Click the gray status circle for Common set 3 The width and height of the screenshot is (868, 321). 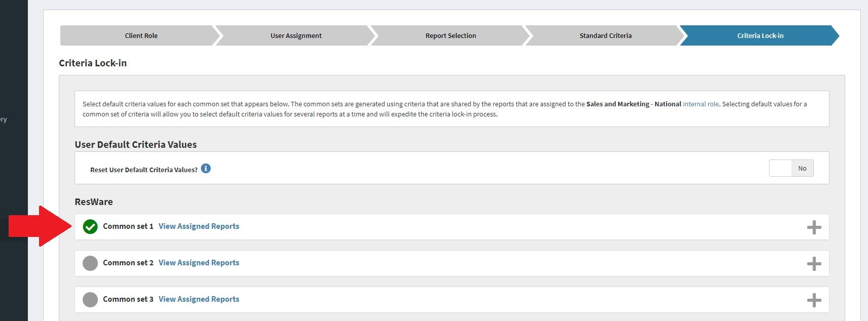coord(90,300)
